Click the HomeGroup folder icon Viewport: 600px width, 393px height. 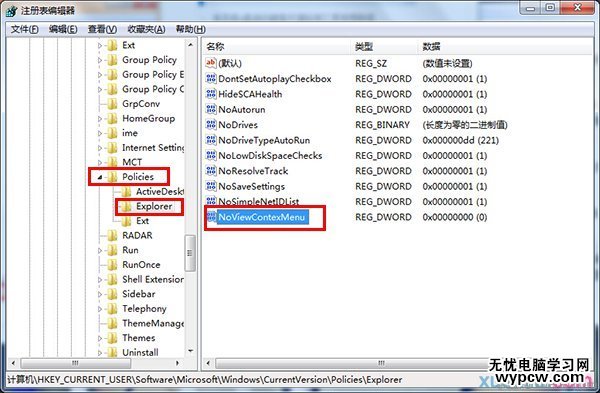(x=112, y=119)
